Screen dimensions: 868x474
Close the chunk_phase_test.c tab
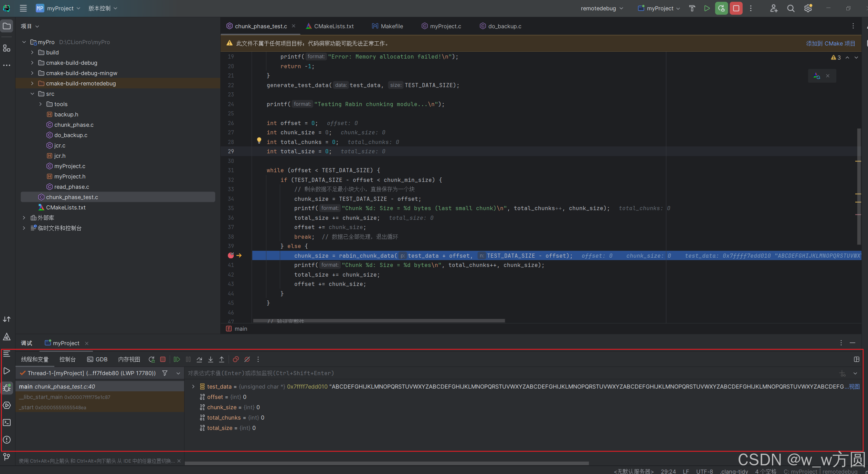tap(294, 26)
